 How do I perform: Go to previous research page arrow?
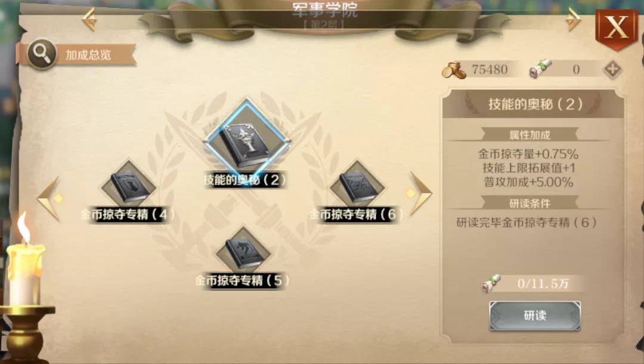coord(51,199)
